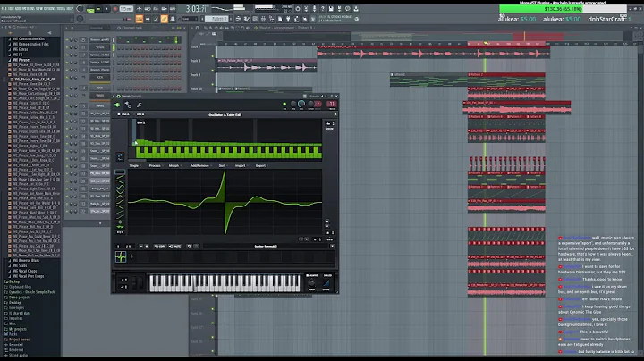Add a new wavetable frame with plus
This screenshot has width=644, height=361.
[x=132, y=256]
